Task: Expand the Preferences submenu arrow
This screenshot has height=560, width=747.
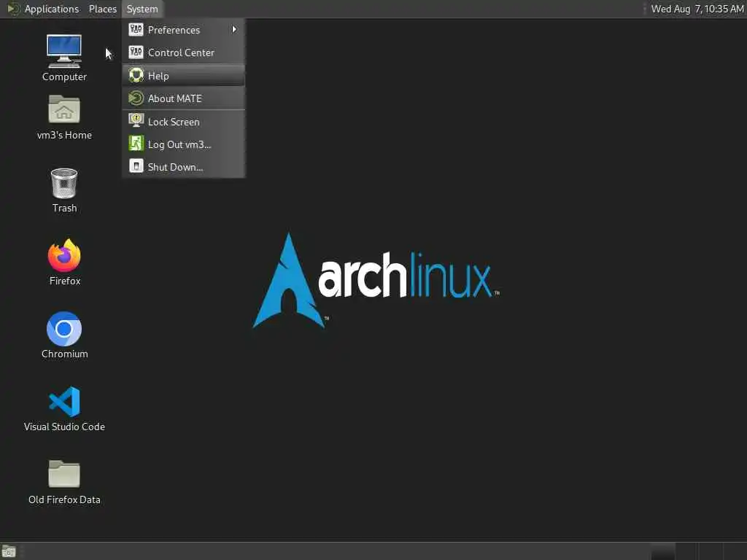Action: [x=234, y=29]
